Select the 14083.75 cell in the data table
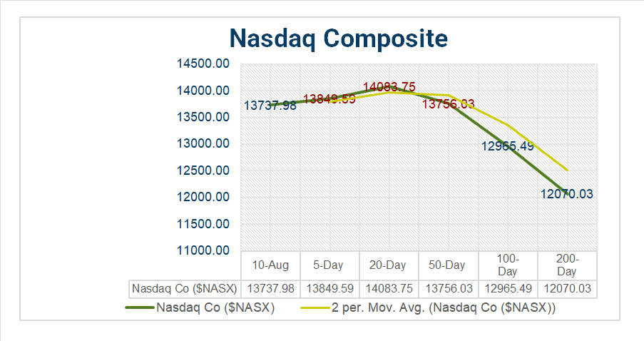The width and height of the screenshot is (644, 341). click(x=388, y=288)
